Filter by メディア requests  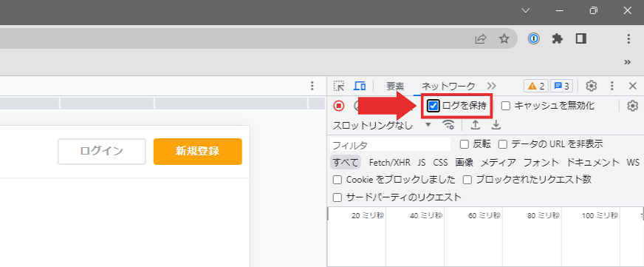(x=499, y=163)
